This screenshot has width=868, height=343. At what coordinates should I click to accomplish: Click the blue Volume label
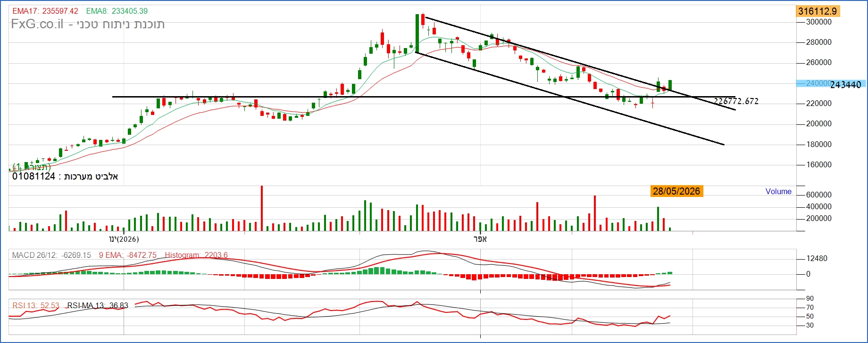[x=778, y=191]
